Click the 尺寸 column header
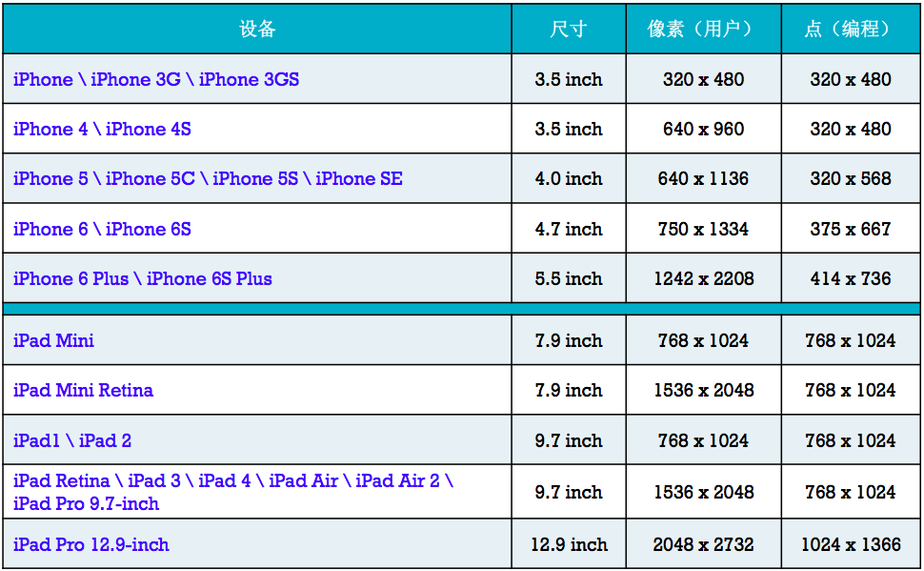This screenshot has height=571, width=924. [x=569, y=29]
